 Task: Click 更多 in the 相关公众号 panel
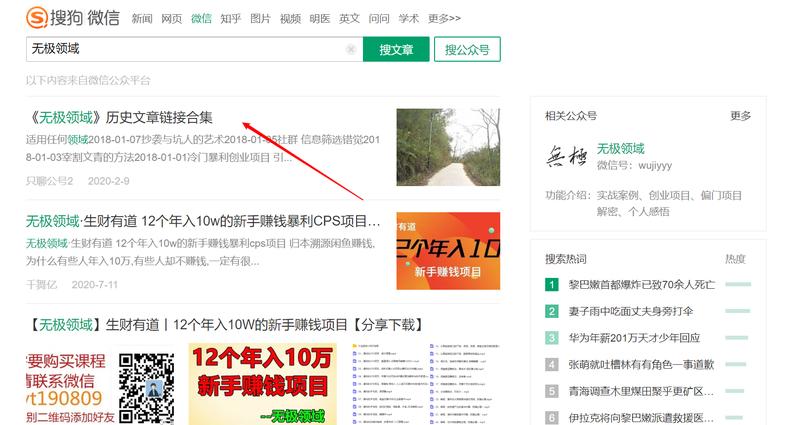[x=740, y=116]
